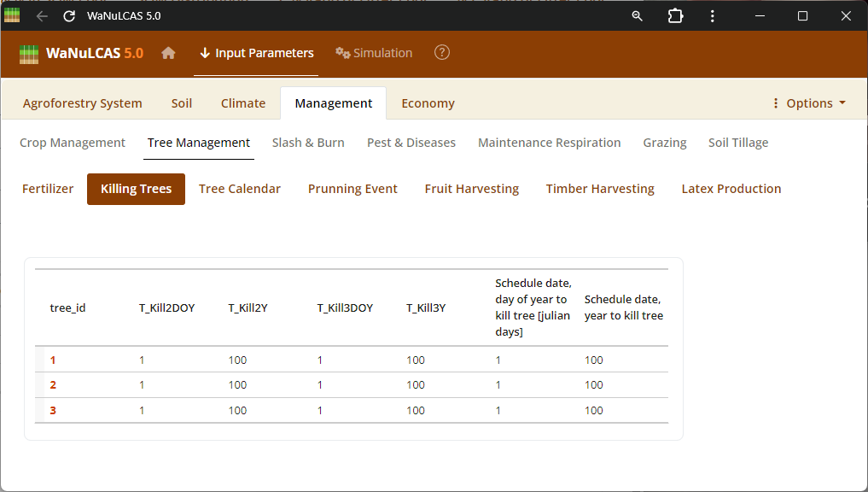Select the Crop Management sub-tab
Viewport: 868px width, 492px height.
point(73,143)
